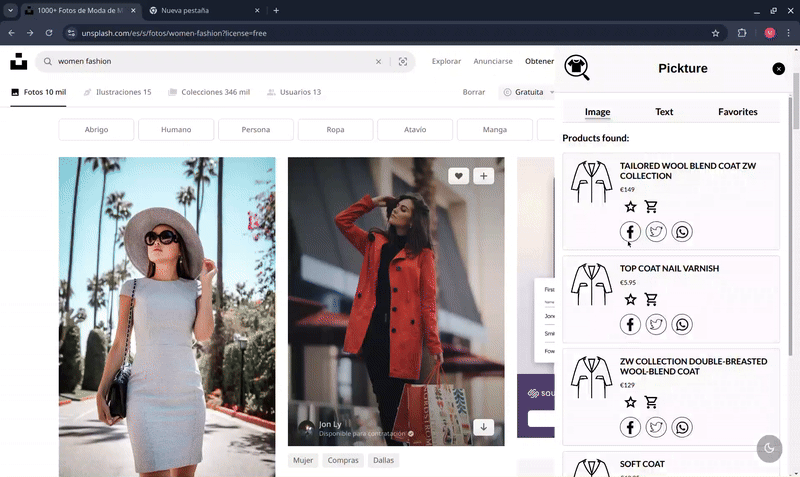Toggle dark mode moon button

pos(769,449)
